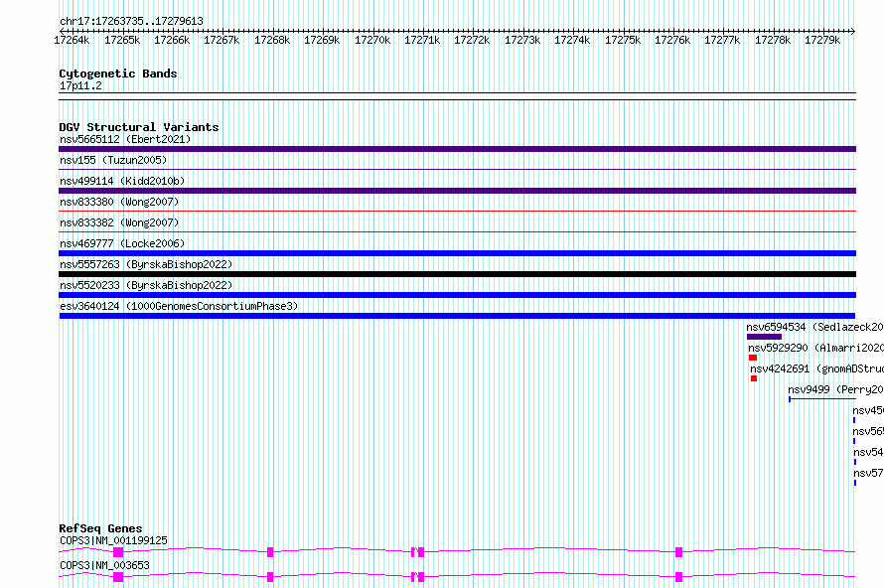Open variant nsv833380 (Wong2007) label
This screenshot has height=588, width=884.
pos(119,202)
